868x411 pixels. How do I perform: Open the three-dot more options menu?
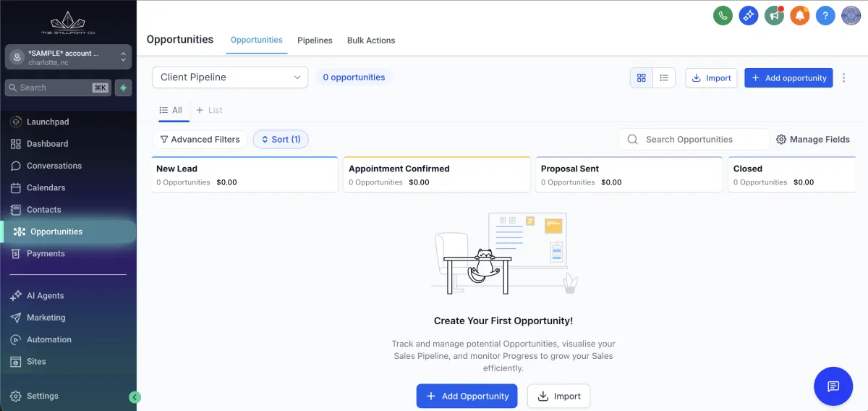[844, 77]
